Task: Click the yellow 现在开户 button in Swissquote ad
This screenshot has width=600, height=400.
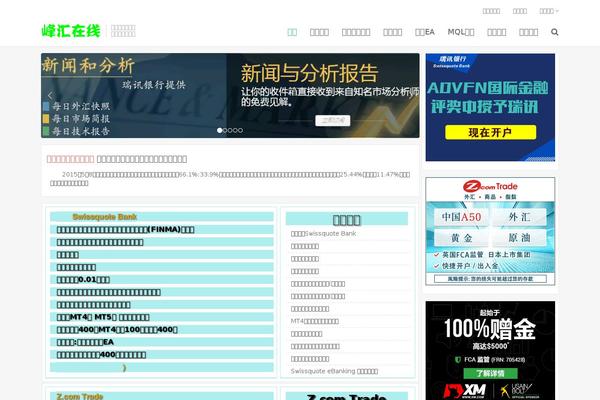Action: tap(490, 132)
